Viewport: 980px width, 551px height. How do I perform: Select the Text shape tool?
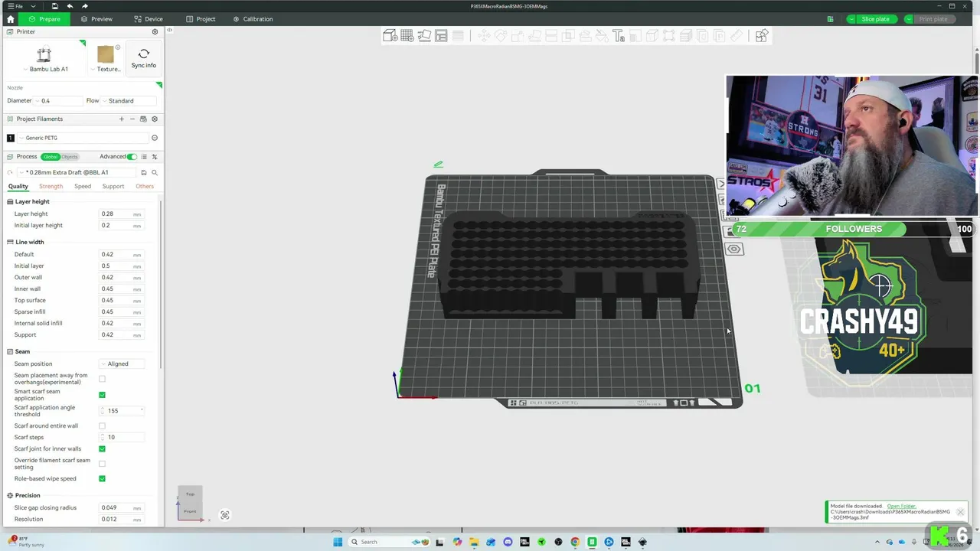[619, 35]
